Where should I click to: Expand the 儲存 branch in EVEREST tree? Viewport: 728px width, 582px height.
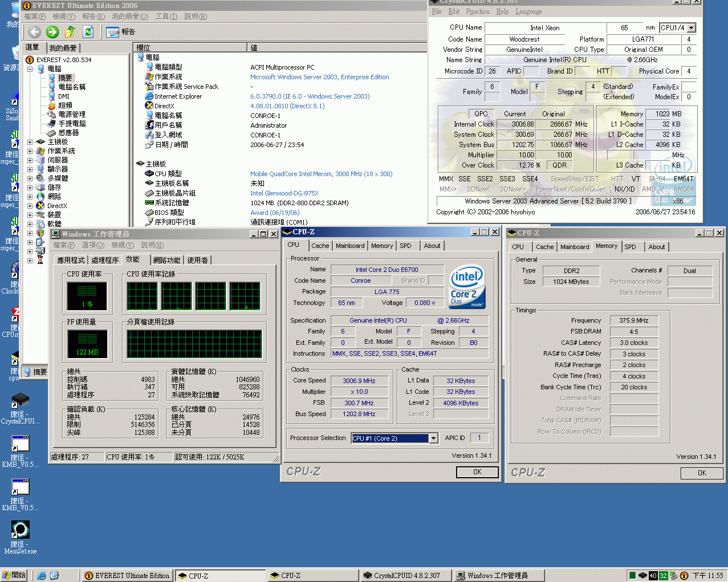point(30,188)
